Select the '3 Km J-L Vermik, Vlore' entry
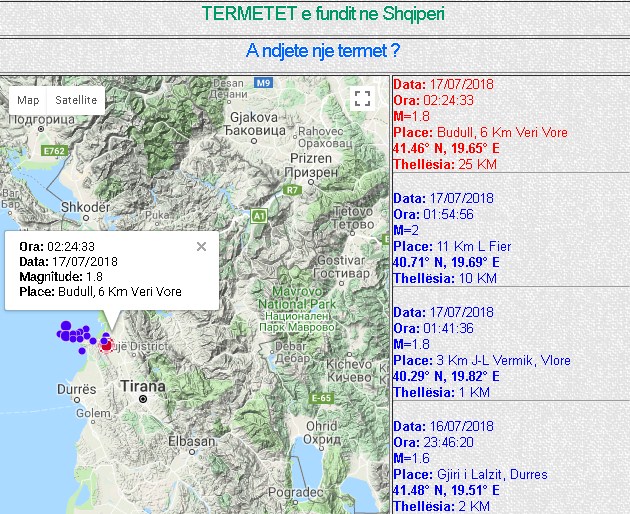630x514 pixels. click(482, 360)
